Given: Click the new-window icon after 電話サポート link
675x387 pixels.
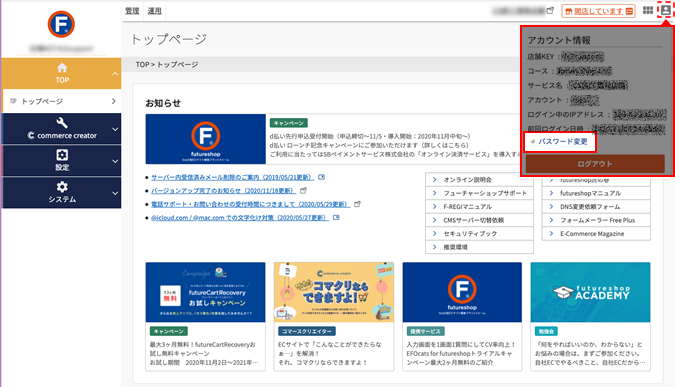Looking at the screenshot, I should point(357,204).
